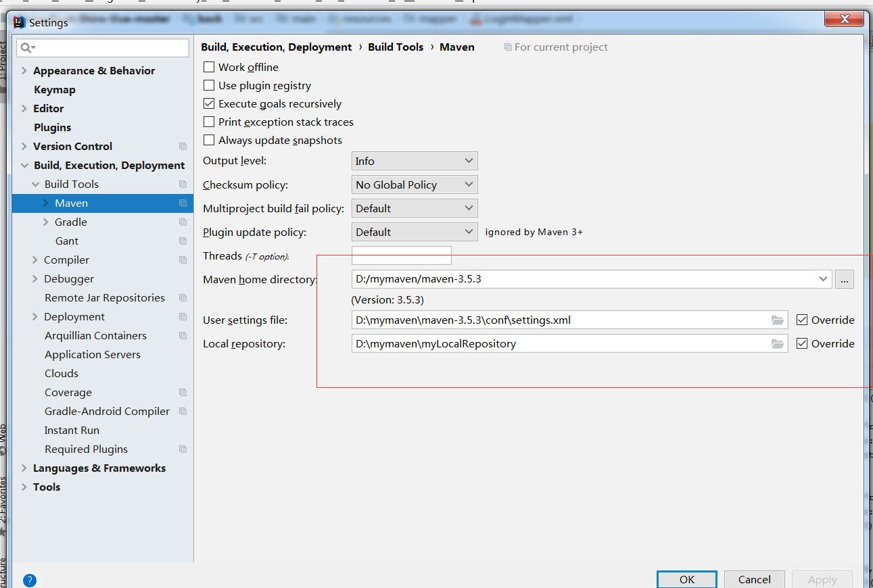Click project-level icon beside Compiler
The width and height of the screenshot is (873, 588).
pos(183,260)
